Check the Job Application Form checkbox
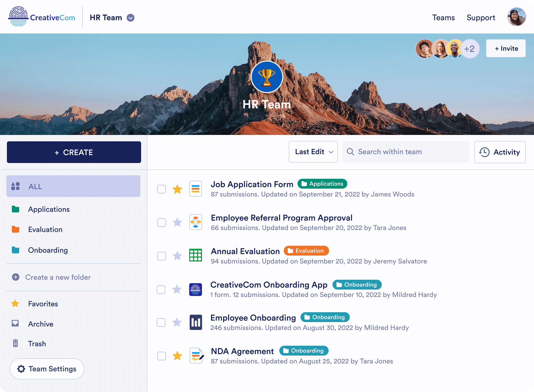This screenshot has width=534, height=392. click(162, 189)
